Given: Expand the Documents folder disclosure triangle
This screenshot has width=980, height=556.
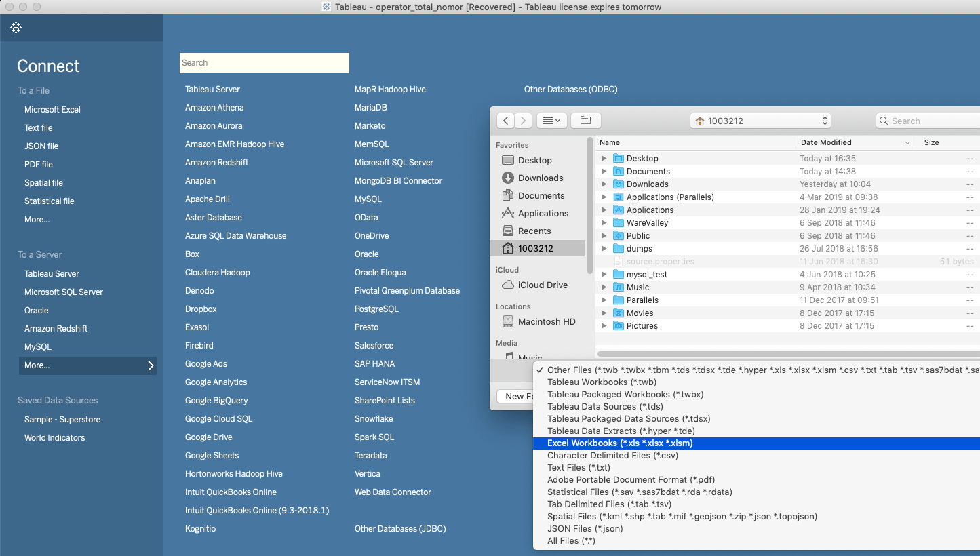Looking at the screenshot, I should [x=604, y=172].
